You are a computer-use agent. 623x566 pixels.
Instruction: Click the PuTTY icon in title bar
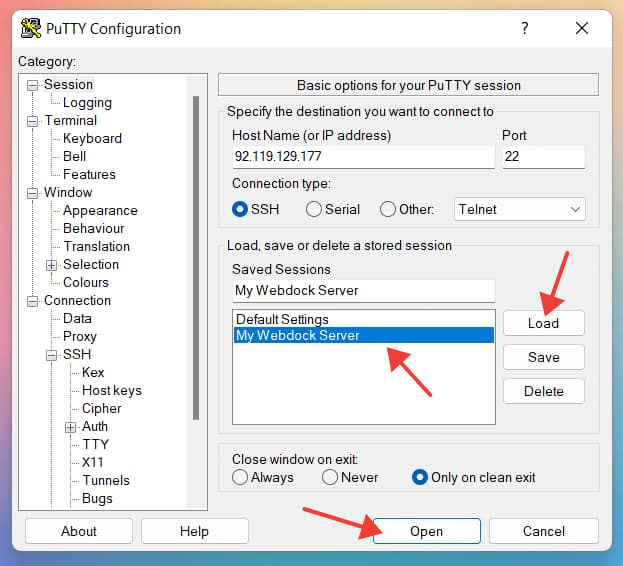point(32,29)
